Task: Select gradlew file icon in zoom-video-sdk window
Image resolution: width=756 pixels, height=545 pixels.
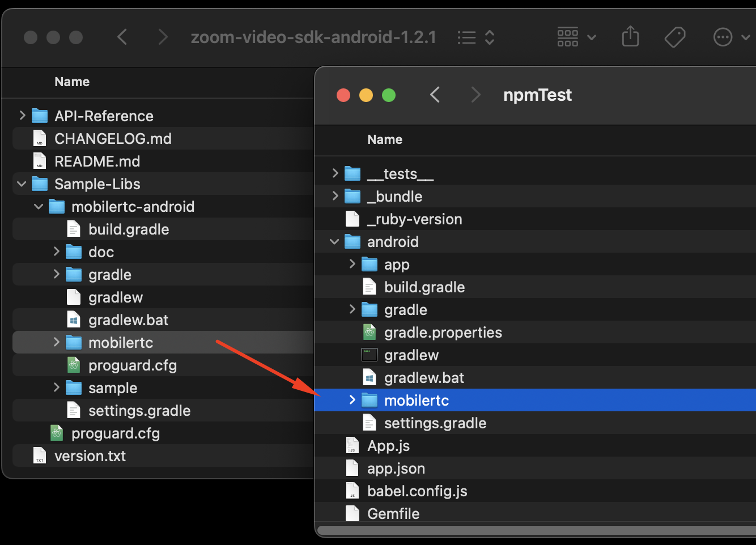Action: [x=74, y=297]
